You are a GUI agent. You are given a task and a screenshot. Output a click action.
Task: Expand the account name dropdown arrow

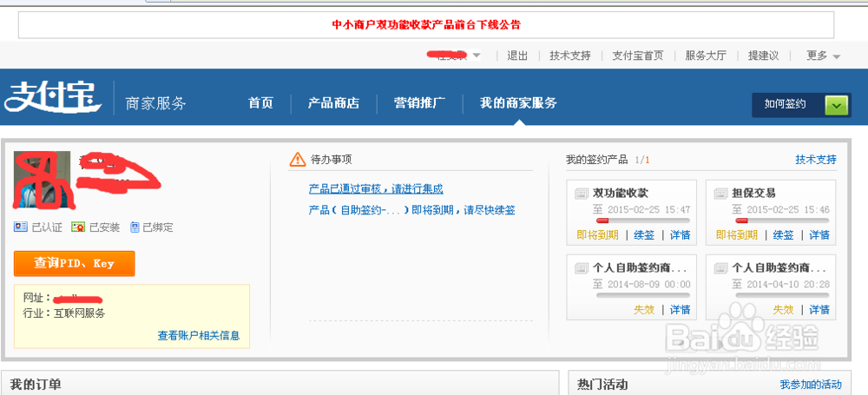[477, 56]
